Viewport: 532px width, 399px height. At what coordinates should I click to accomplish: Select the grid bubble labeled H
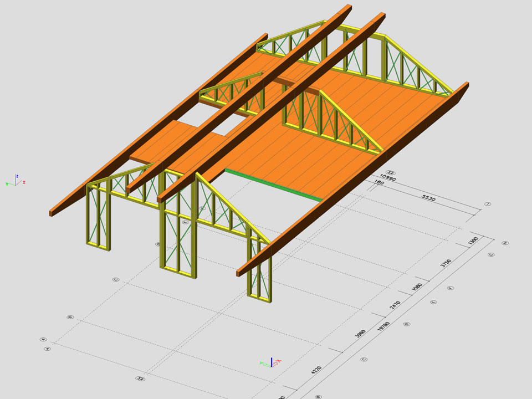[505, 243]
